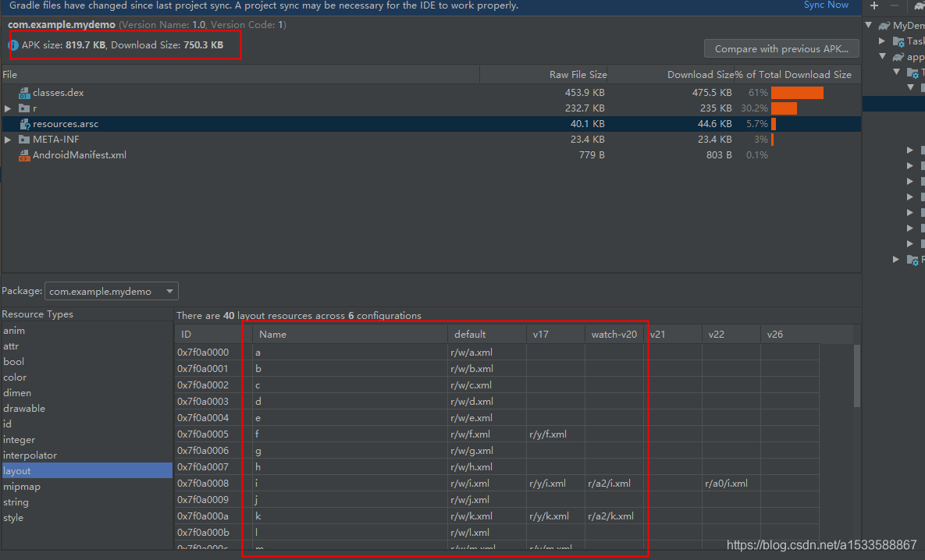Click the default column header

point(486,335)
